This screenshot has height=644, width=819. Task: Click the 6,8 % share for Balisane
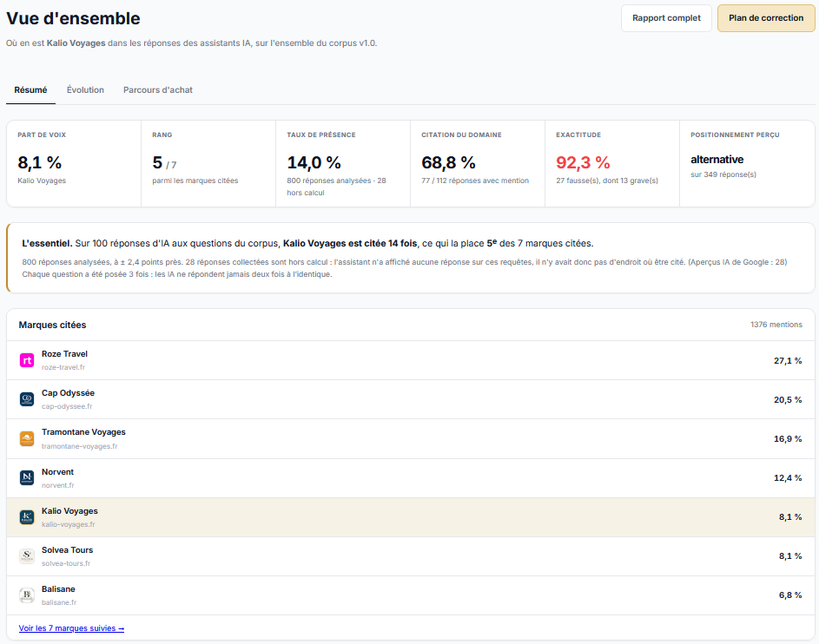[790, 595]
